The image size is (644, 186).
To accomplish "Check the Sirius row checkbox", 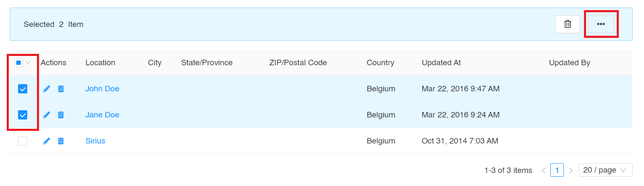I will tap(23, 141).
